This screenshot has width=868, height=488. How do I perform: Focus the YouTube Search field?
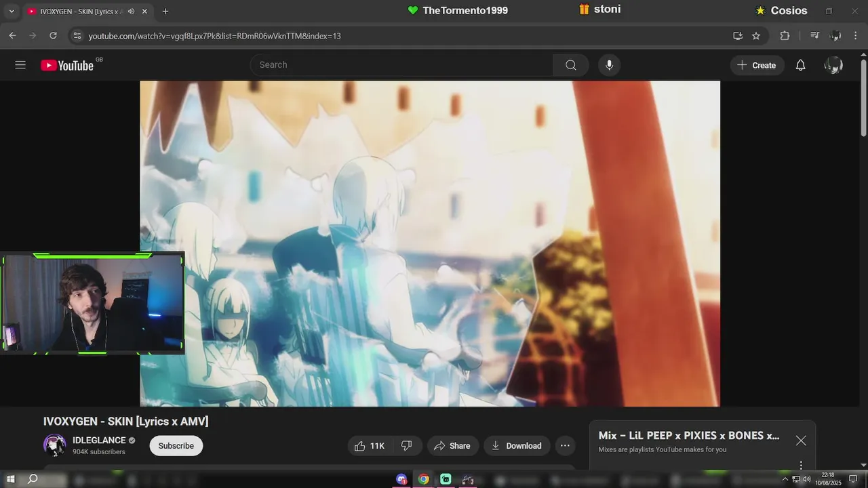[401, 65]
